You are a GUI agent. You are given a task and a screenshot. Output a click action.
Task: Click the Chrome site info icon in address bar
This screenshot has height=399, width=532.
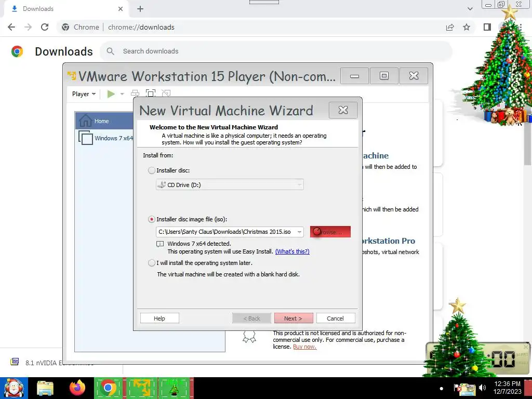pos(66,27)
